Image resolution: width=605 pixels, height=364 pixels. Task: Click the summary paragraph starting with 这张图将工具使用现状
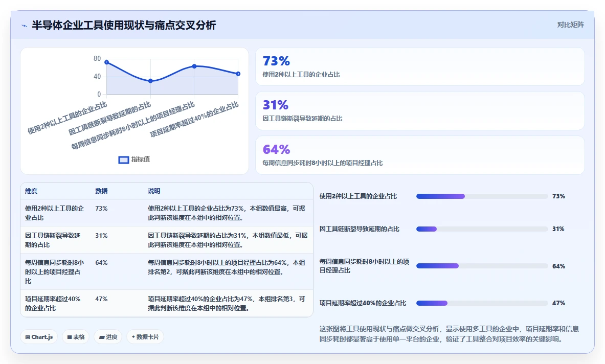tap(449, 334)
